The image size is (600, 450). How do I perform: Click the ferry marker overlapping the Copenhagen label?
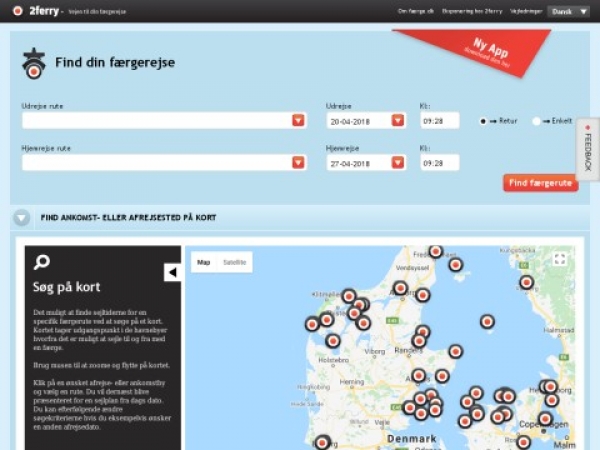click(x=545, y=419)
